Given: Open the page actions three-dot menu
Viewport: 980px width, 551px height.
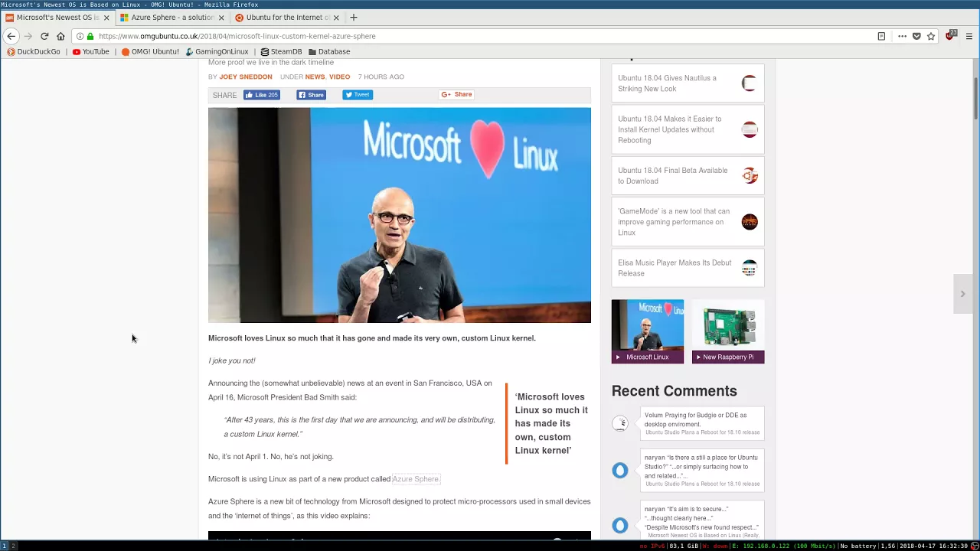Looking at the screenshot, I should pos(902,36).
